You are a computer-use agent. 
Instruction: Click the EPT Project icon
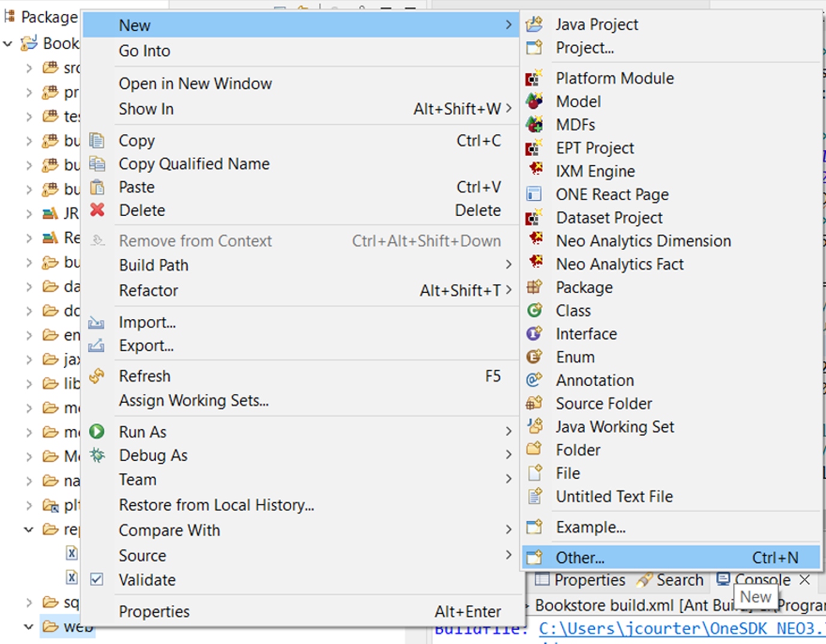click(534, 148)
